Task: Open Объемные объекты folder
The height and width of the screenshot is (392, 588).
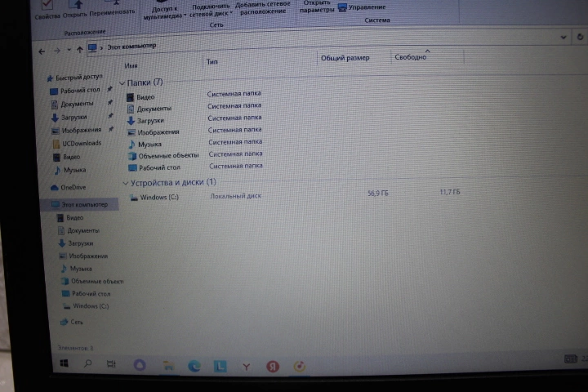Action: click(x=167, y=155)
